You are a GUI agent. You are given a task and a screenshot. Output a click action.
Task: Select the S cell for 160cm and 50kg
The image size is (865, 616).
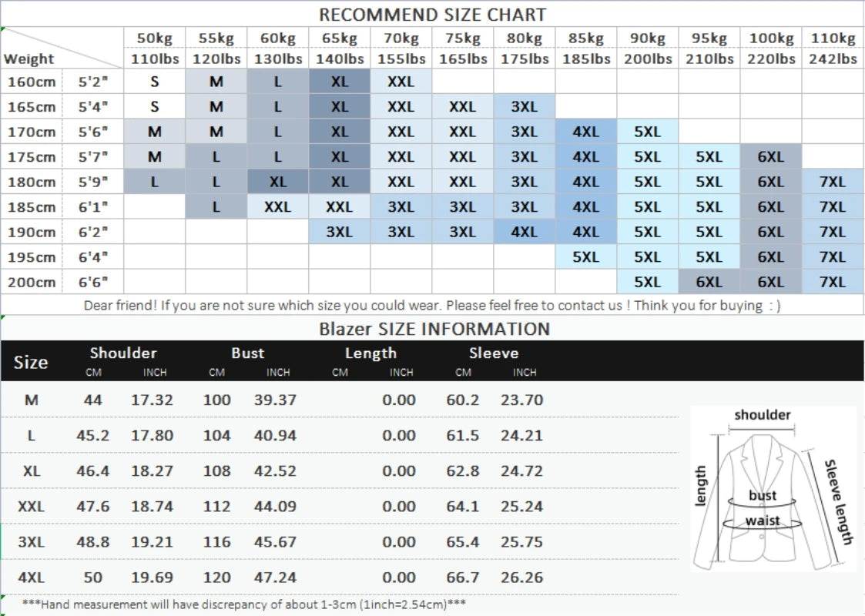(x=155, y=82)
